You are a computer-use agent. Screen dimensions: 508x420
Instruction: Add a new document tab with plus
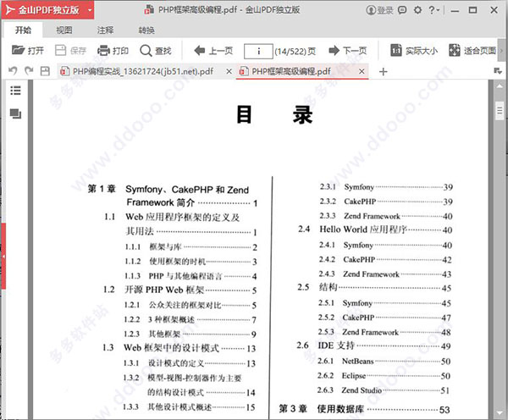[384, 72]
